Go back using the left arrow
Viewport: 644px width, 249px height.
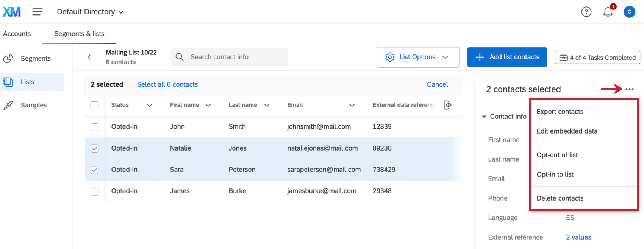89,57
